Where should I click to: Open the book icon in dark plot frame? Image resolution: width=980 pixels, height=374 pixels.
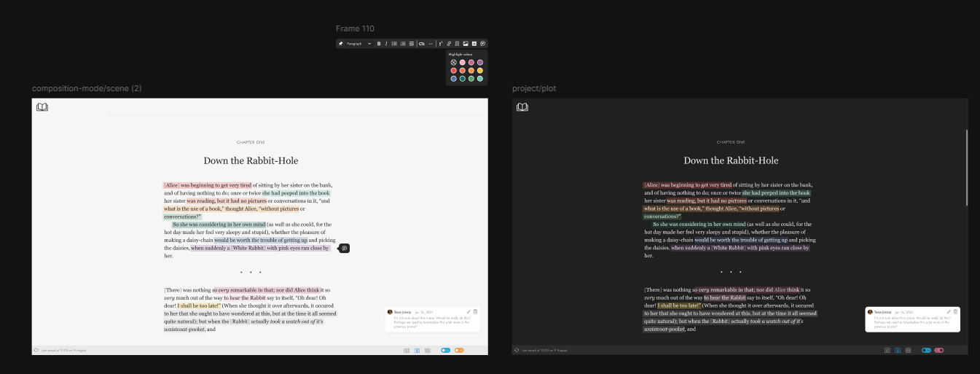coord(522,107)
